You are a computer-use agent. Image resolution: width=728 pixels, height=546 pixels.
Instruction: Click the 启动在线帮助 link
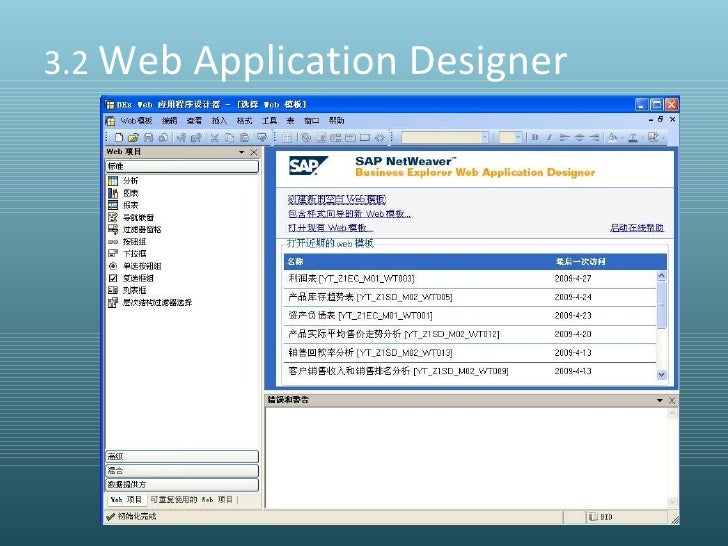tap(637, 228)
